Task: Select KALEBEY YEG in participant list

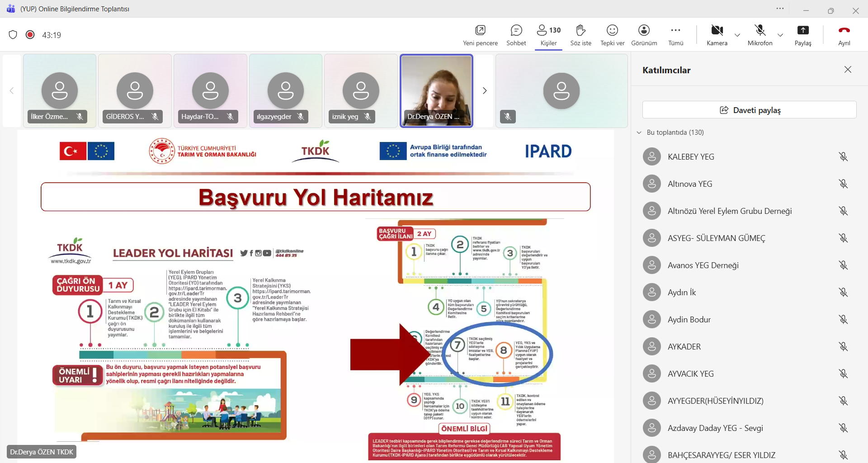Action: 691,157
